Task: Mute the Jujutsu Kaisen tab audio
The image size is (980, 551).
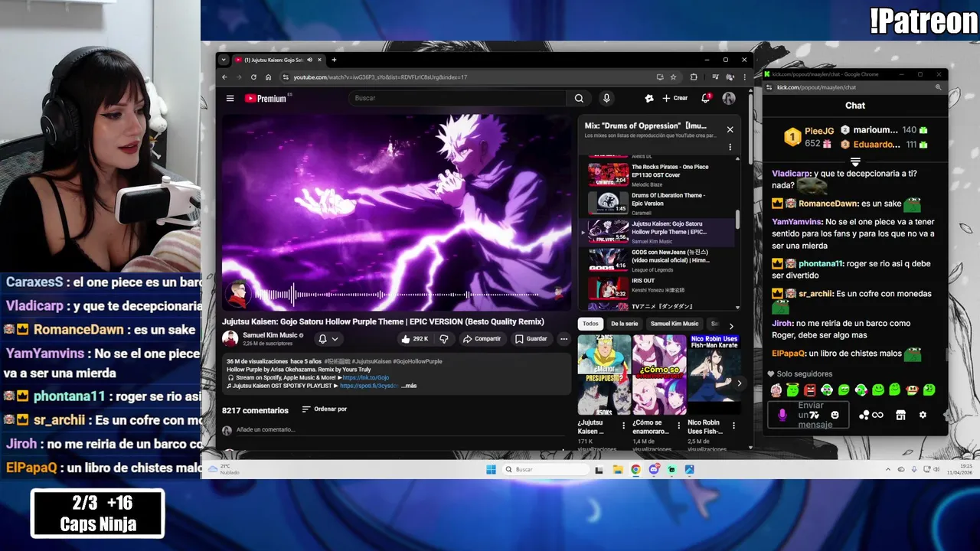Action: point(310,60)
